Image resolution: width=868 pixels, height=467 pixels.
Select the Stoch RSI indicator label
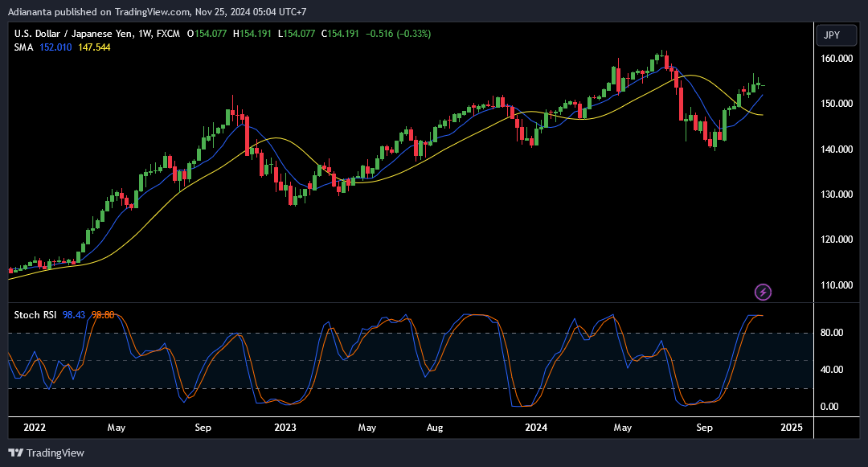[35, 315]
